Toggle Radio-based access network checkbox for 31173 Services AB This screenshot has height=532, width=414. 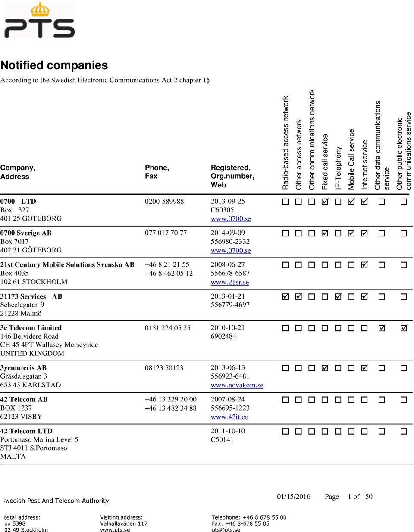(285, 297)
